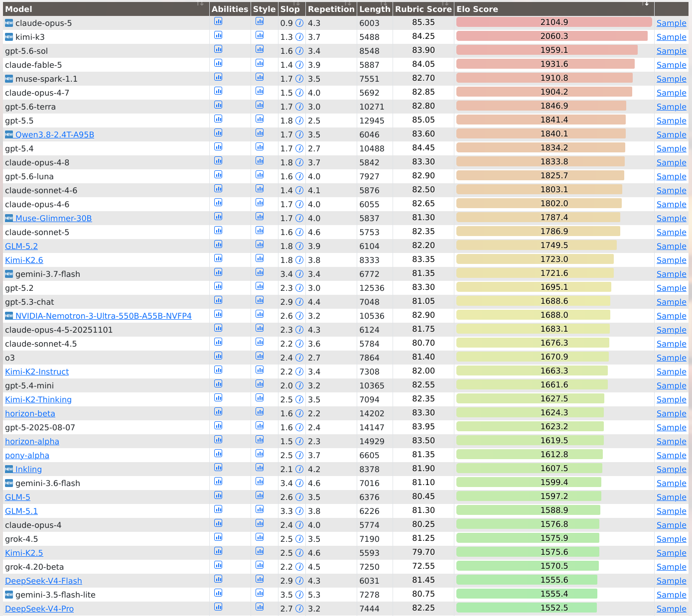Open the Sample link for claude-opus-5
Viewport: 692px width, 616px height.
672,23
